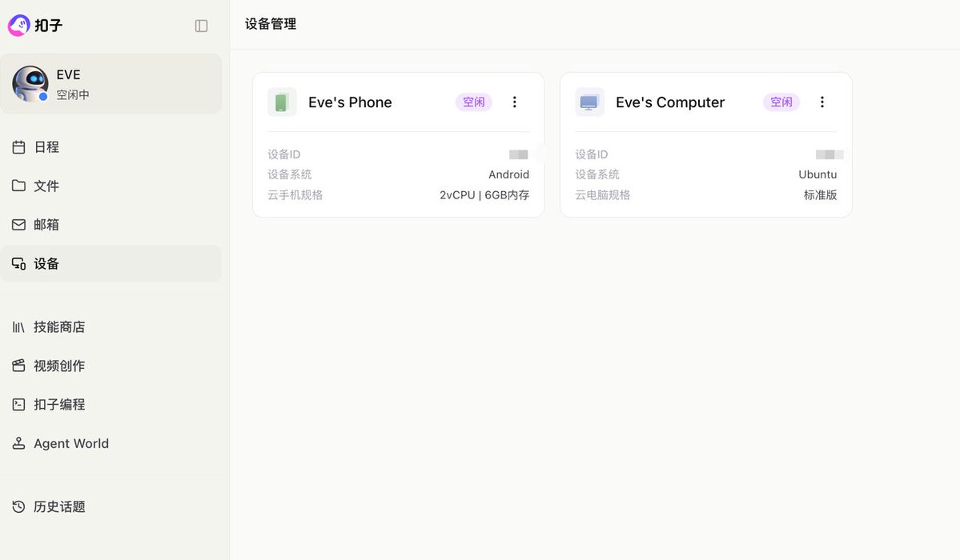
Task: Expand the EVE profile card
Action: [111, 82]
